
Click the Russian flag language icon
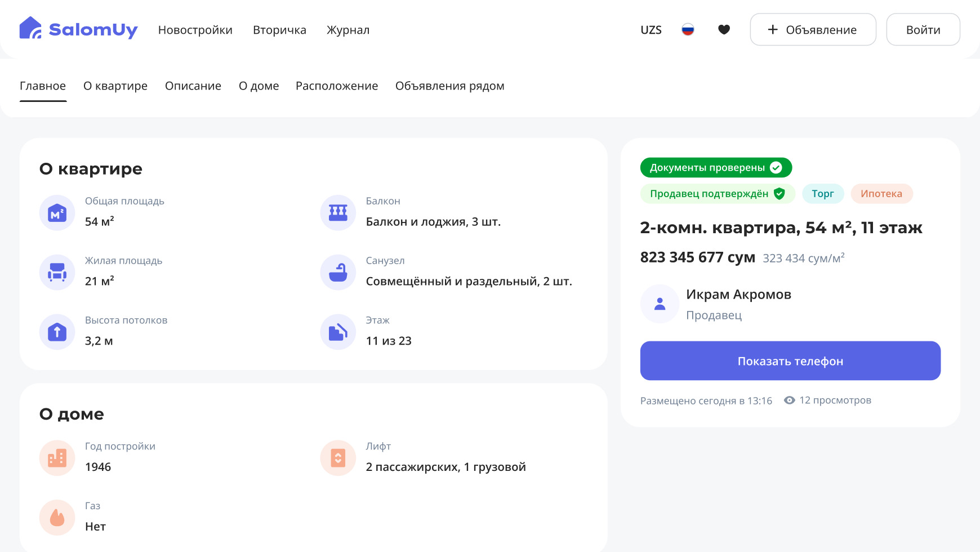click(x=688, y=30)
